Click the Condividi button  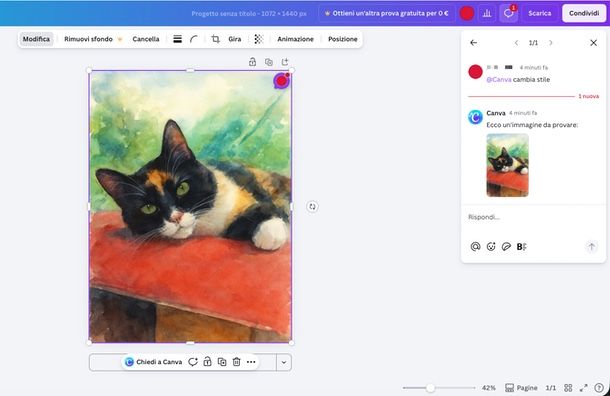(x=584, y=13)
